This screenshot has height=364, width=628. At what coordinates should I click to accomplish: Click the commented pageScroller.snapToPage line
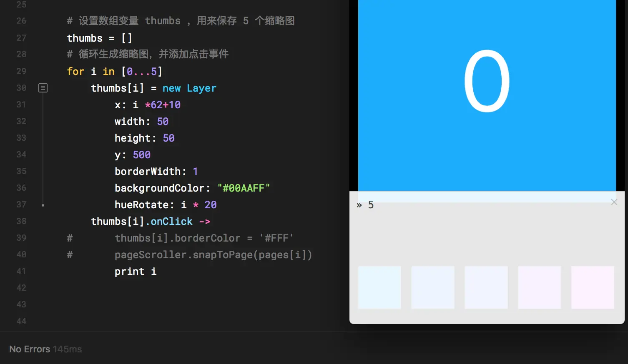click(189, 254)
